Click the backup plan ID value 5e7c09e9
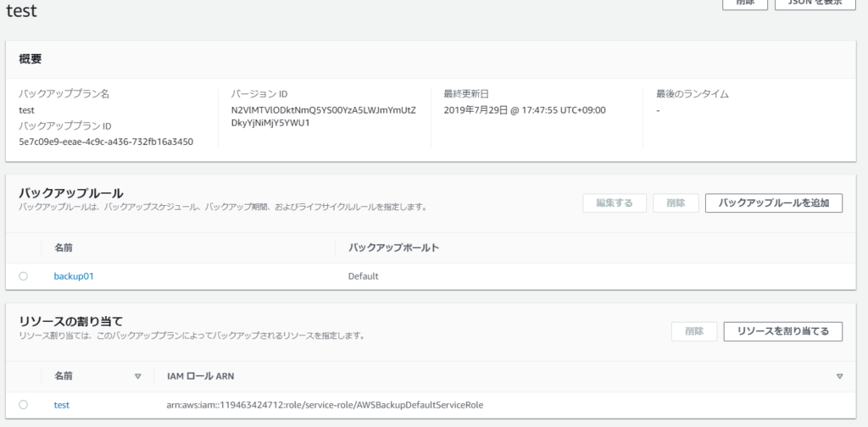The image size is (868, 427). point(106,141)
